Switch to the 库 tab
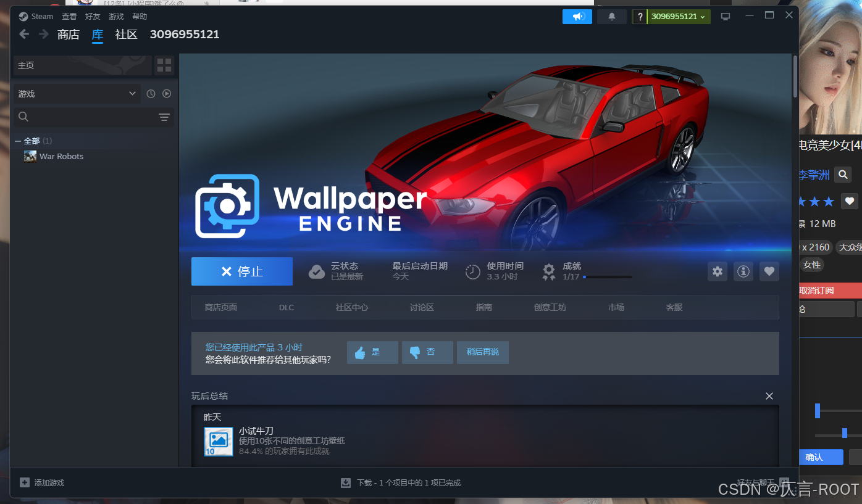Viewport: 862px width, 504px height. click(x=98, y=35)
